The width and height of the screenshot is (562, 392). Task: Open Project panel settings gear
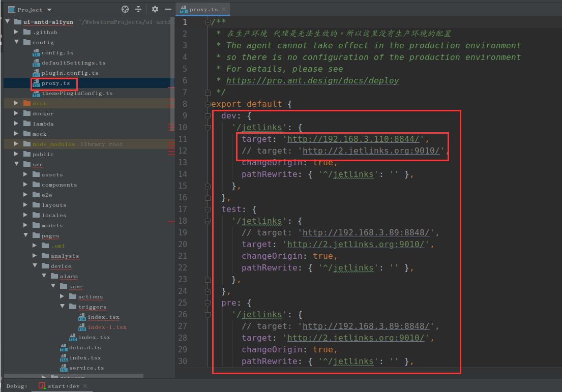click(155, 10)
